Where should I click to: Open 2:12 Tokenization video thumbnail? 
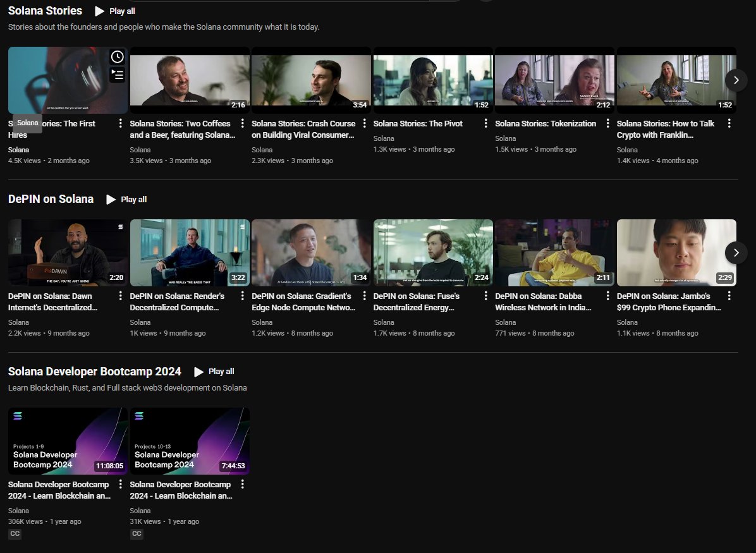click(x=555, y=80)
